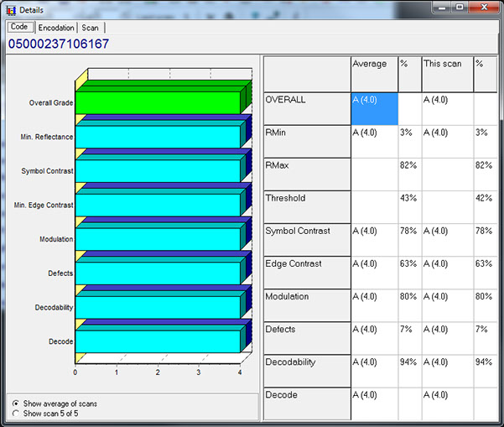The image size is (504, 427).
Task: Click barcode number 05000237106167
Action: tap(59, 44)
